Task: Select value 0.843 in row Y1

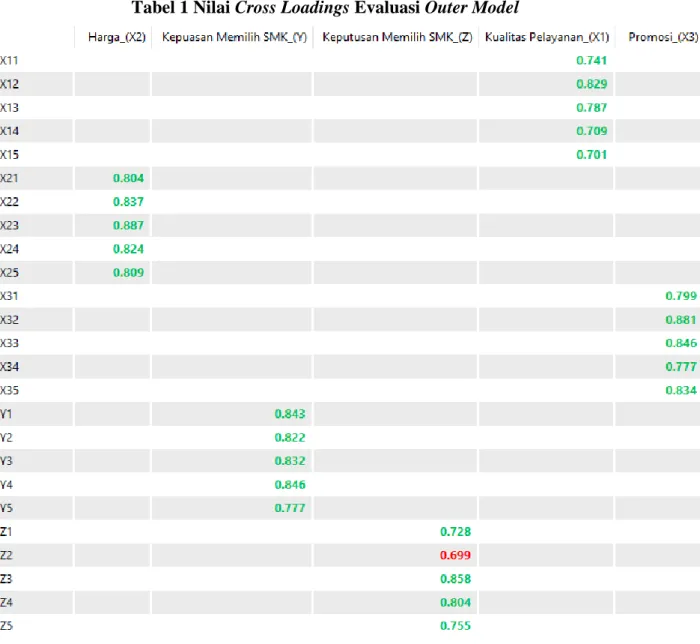Action: (x=290, y=414)
